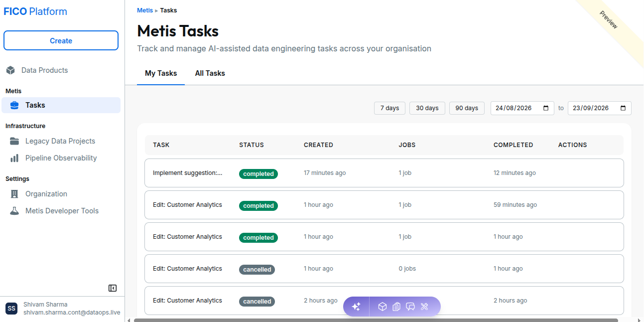This screenshot has width=644, height=322.
Task: Click the Legacy Data Projects folder icon
Action: (15, 141)
